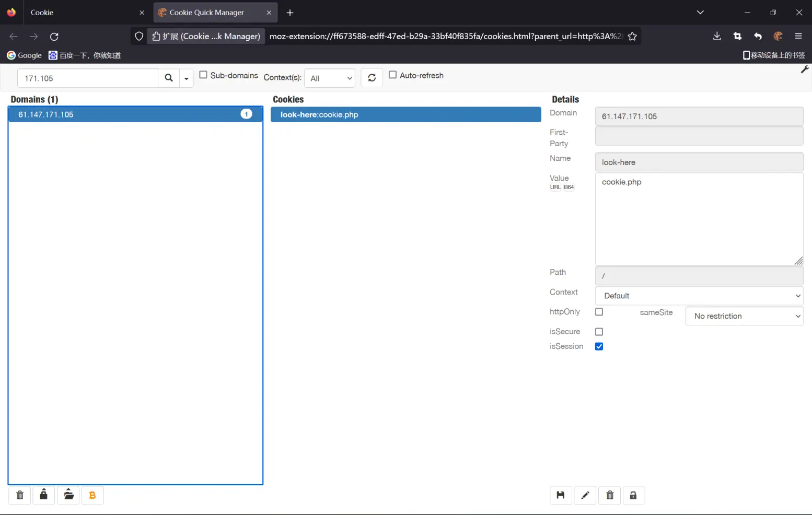Click the orange B icon button
812x515 pixels.
click(92, 495)
